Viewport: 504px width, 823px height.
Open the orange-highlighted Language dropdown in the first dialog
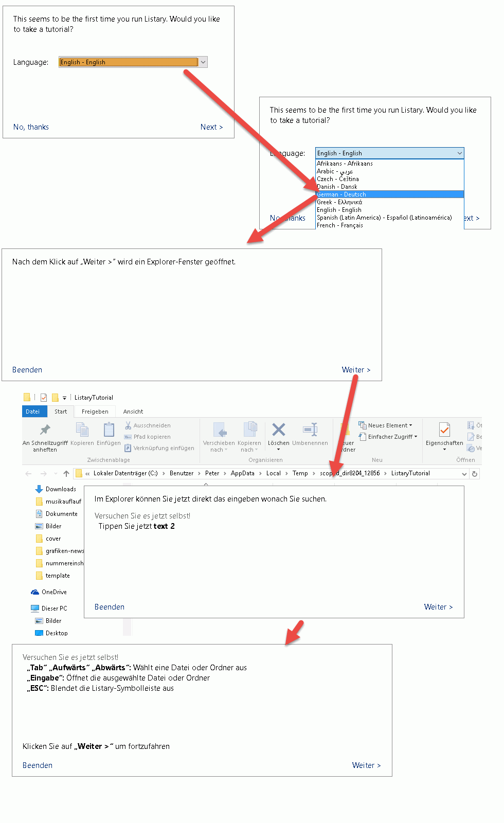click(133, 62)
